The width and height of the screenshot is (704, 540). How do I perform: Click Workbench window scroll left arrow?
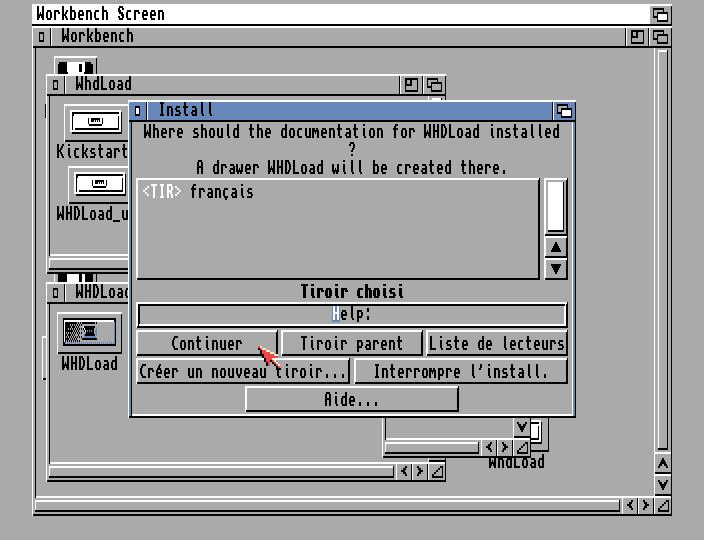point(630,505)
